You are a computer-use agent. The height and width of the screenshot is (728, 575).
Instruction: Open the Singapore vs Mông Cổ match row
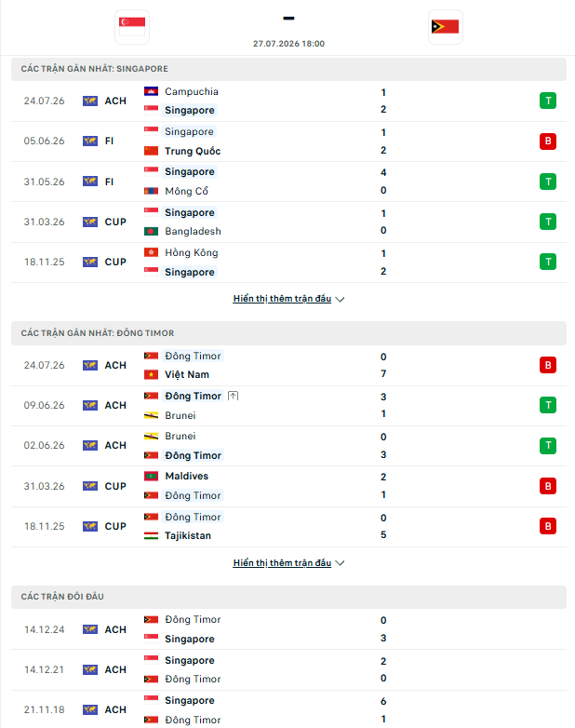click(x=288, y=182)
